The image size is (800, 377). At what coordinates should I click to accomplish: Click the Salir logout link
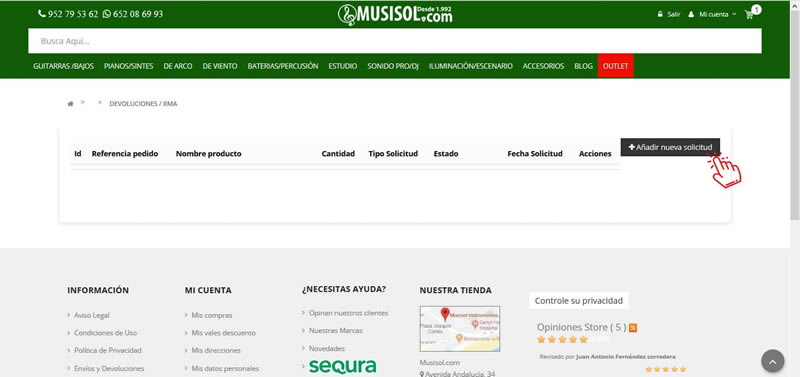(673, 14)
